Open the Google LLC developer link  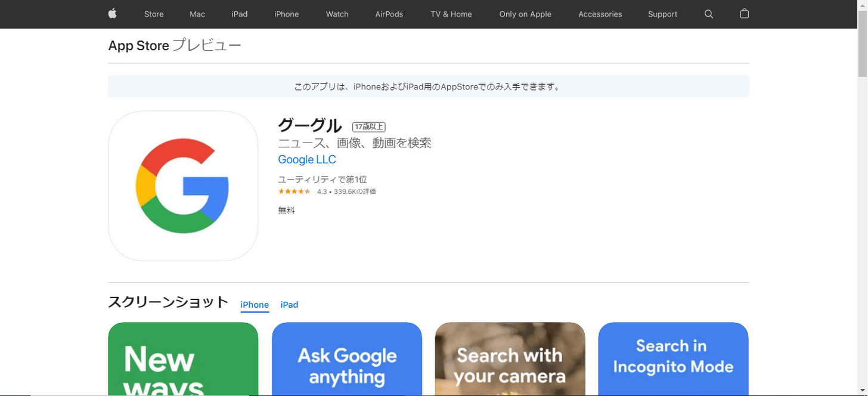point(307,160)
